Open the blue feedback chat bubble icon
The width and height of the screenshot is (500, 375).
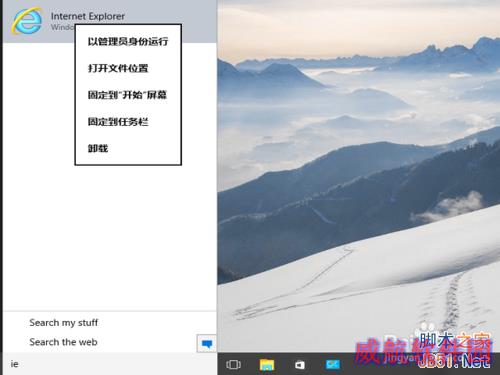207,343
